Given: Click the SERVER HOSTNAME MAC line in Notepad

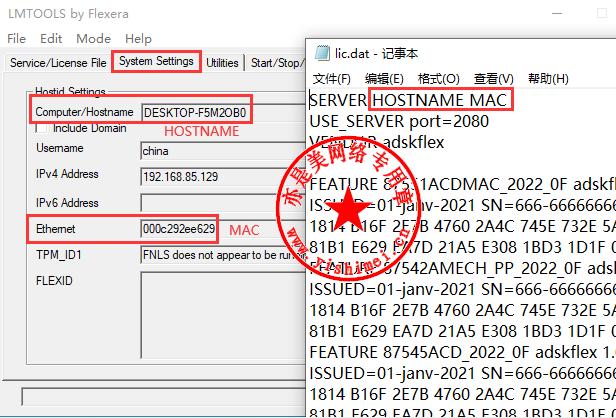Looking at the screenshot, I should [x=409, y=100].
